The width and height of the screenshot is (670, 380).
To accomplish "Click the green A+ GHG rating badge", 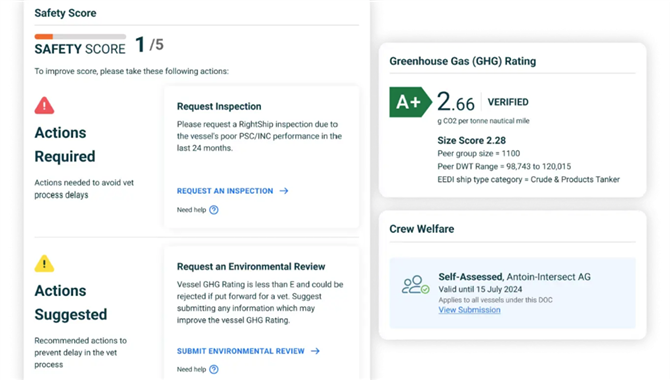I will coord(410,102).
